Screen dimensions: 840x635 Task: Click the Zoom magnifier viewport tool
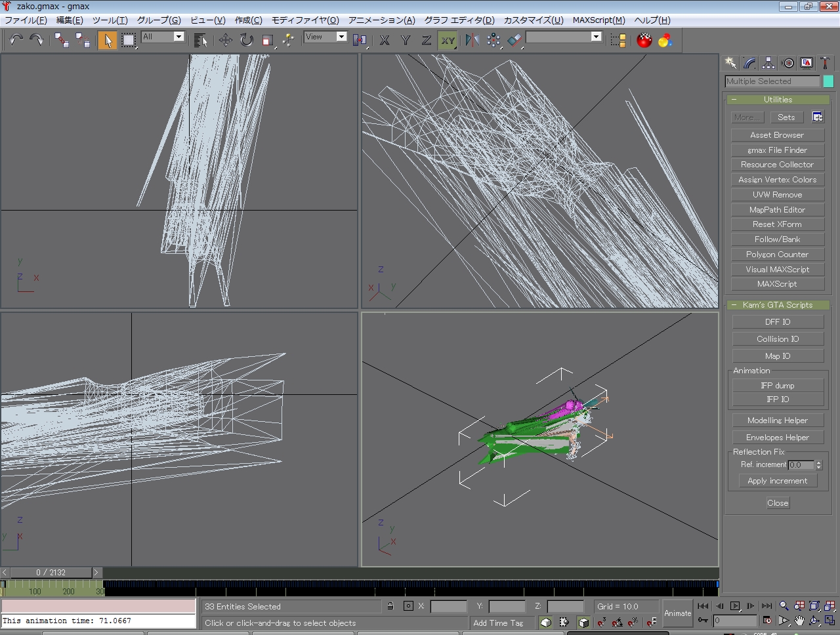[784, 606]
